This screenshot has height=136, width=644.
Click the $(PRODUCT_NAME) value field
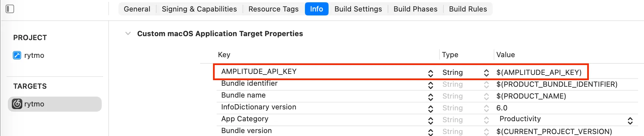531,96
